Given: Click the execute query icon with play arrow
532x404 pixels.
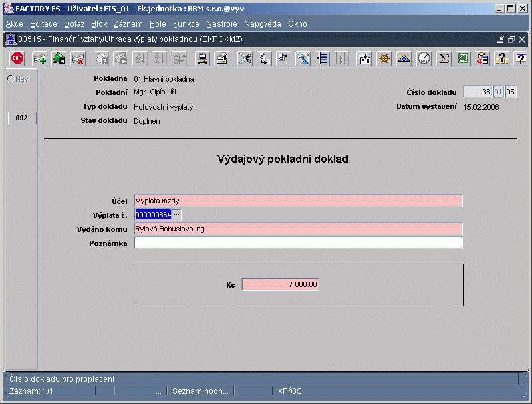Looking at the screenshot, I should tap(121, 58).
